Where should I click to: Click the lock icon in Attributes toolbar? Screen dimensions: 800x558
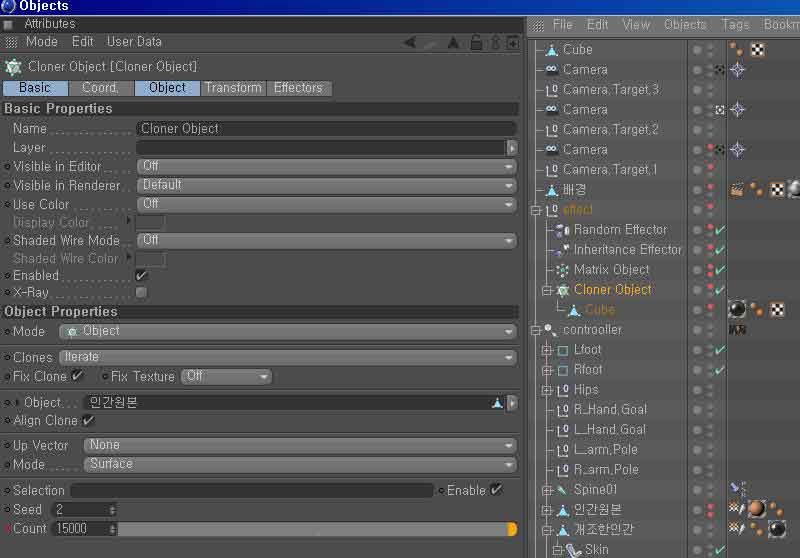point(476,42)
